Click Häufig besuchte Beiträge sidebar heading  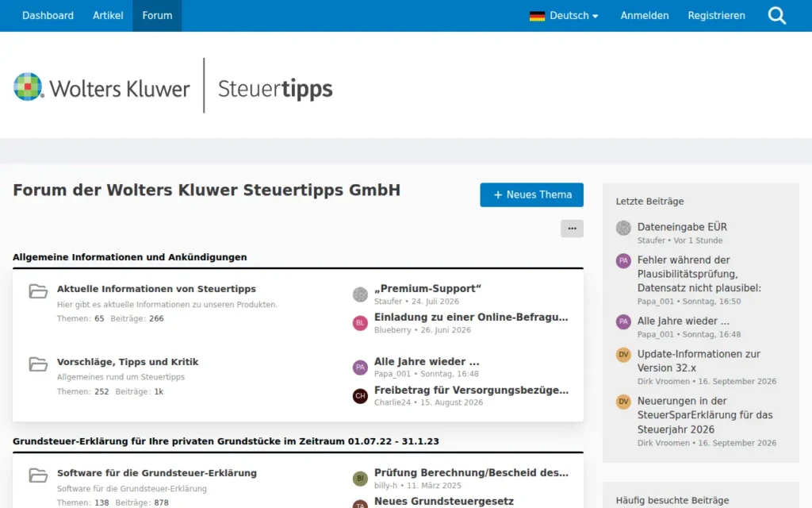672,500
